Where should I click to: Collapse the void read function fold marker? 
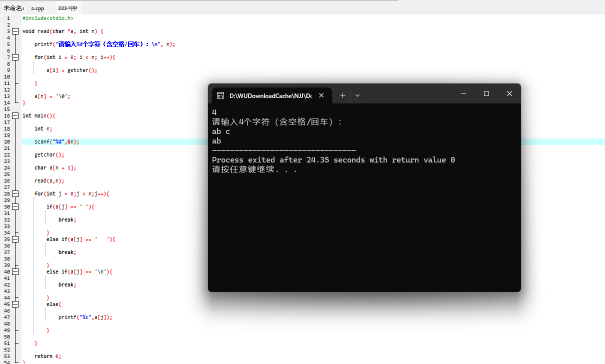(x=15, y=31)
